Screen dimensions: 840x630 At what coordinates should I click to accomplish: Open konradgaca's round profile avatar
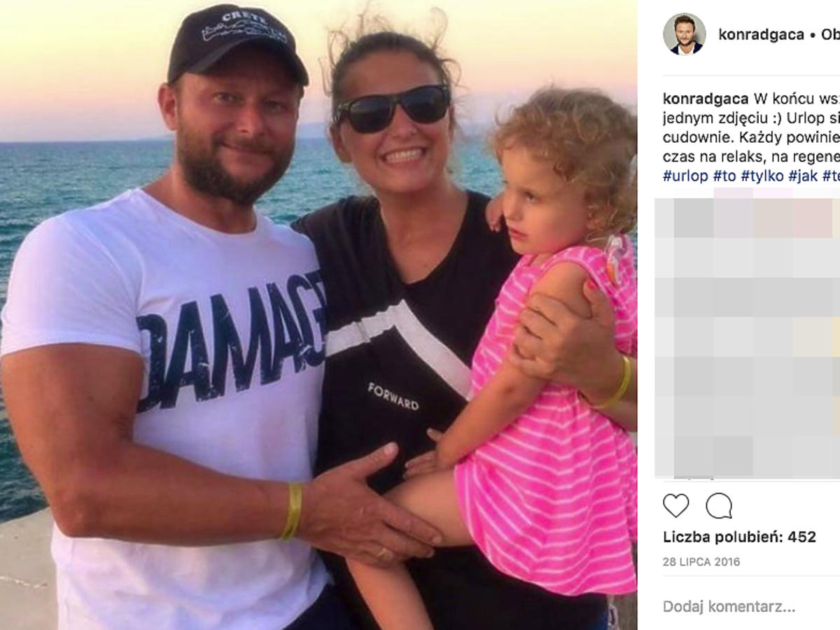(684, 34)
